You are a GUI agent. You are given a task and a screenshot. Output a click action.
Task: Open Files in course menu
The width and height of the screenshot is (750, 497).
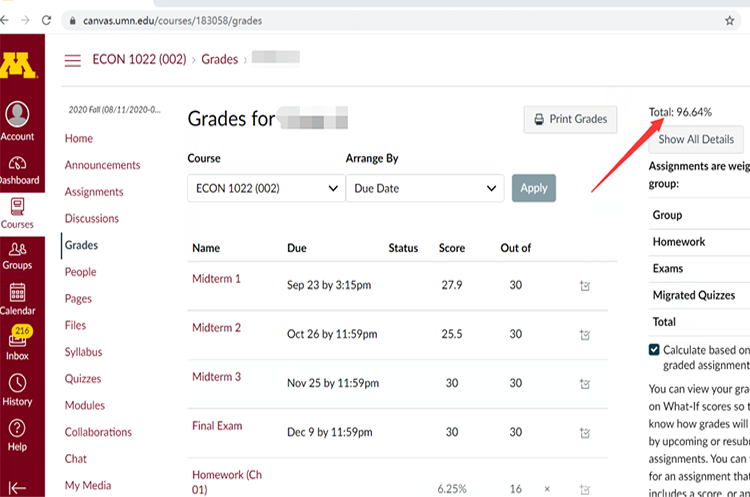(x=76, y=325)
